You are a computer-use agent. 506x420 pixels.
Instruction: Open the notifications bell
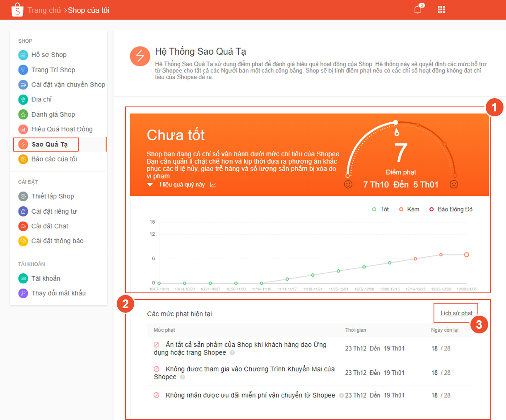point(417,10)
